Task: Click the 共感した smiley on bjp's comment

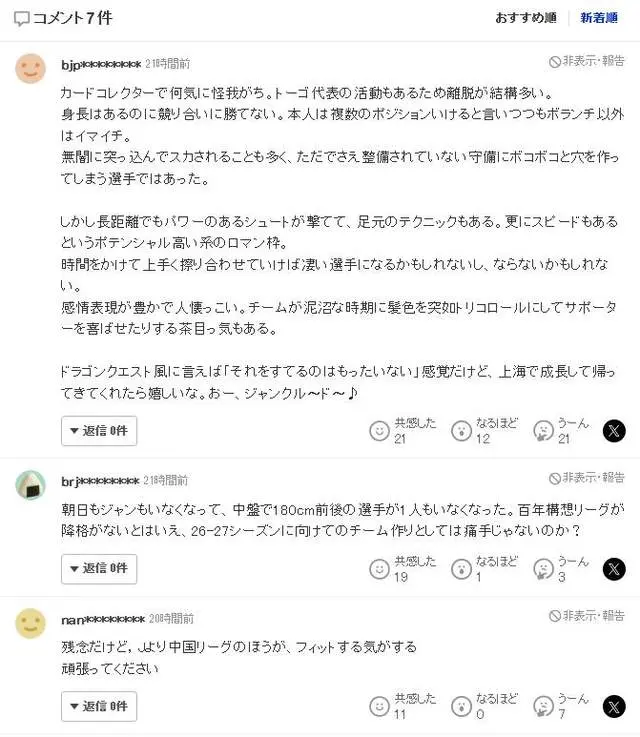Action: pos(379,431)
